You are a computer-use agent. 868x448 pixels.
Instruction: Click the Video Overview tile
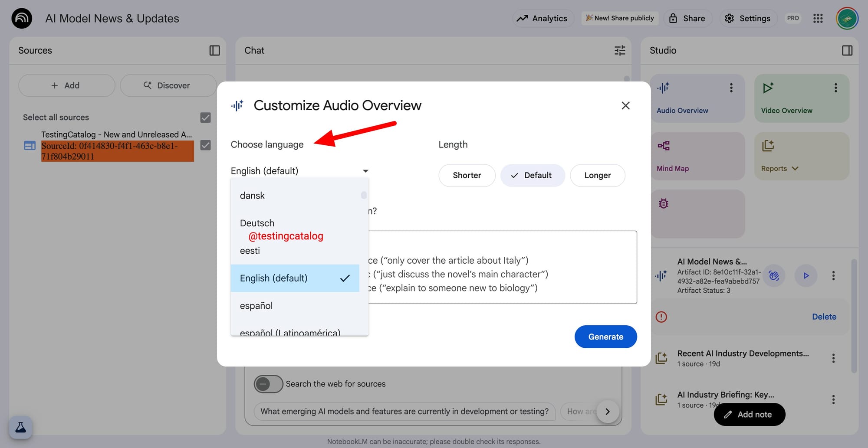(x=802, y=98)
